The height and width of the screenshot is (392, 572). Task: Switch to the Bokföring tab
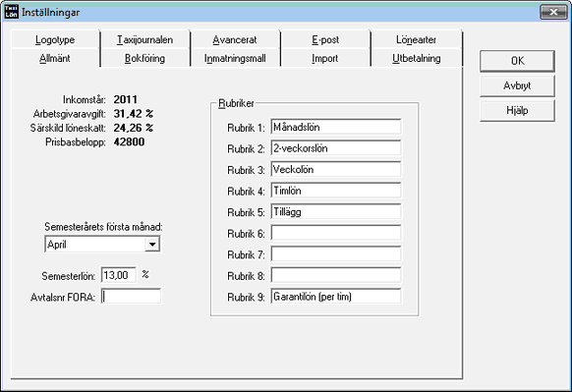pyautogui.click(x=145, y=58)
